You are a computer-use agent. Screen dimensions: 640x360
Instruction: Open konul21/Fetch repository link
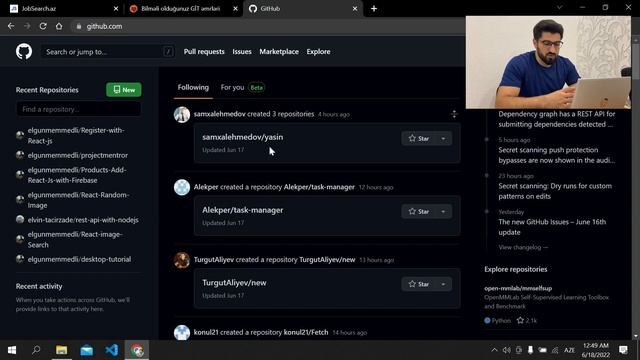tap(306, 332)
